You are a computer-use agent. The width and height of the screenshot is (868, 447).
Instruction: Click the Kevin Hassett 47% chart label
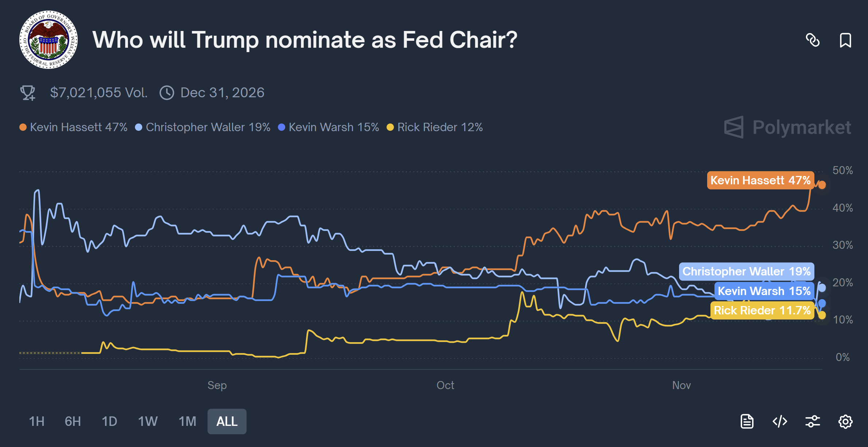[x=760, y=180]
